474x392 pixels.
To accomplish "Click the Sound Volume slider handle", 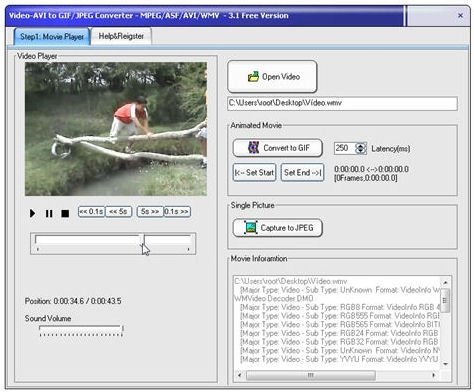I will point(123,329).
